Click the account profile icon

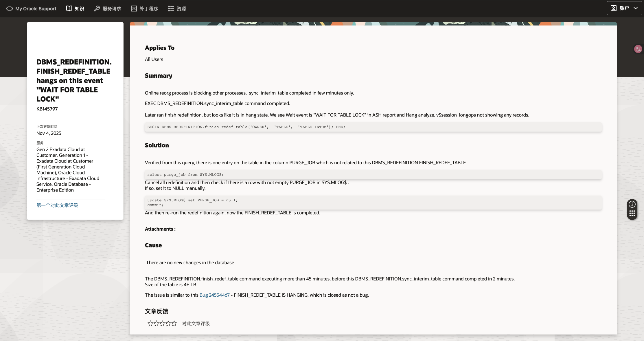point(614,8)
